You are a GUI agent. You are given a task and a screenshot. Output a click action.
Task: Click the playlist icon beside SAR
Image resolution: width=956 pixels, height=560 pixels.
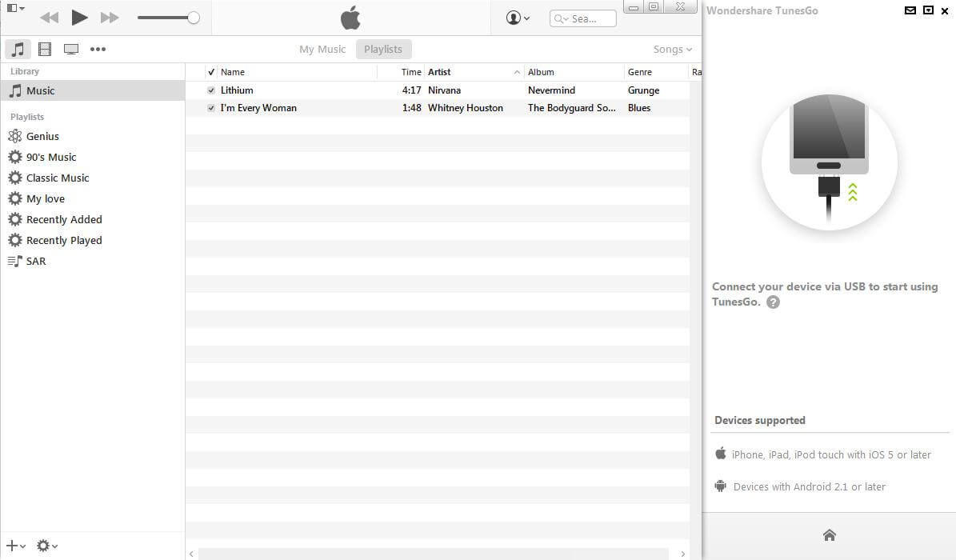tap(15, 261)
